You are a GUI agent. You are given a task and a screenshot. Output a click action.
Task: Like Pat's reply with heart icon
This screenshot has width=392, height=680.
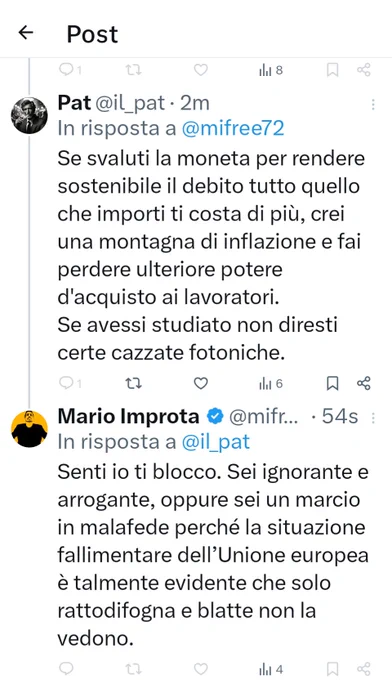click(x=200, y=383)
